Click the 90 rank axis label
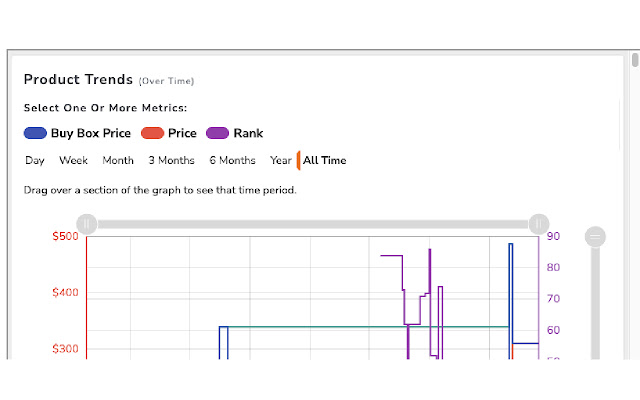 point(553,236)
